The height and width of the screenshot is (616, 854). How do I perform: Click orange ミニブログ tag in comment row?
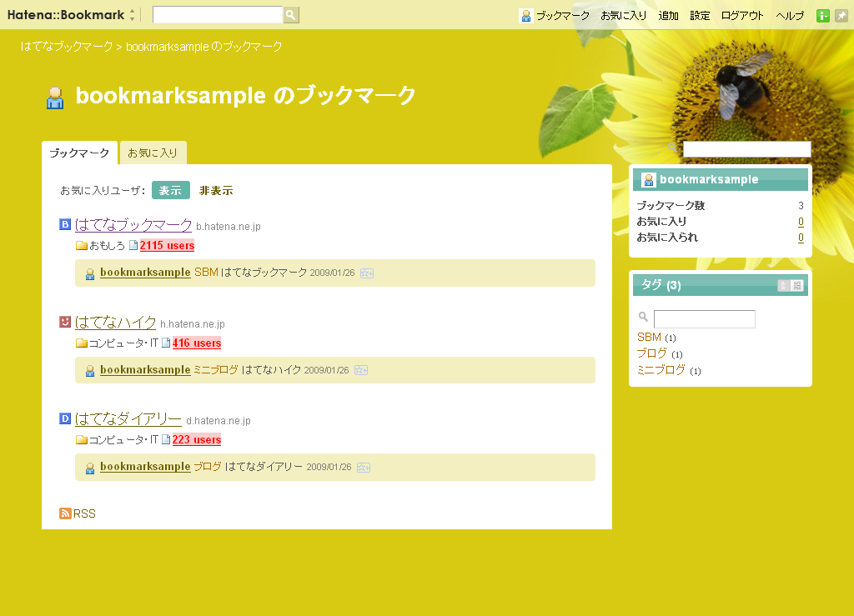(x=216, y=369)
